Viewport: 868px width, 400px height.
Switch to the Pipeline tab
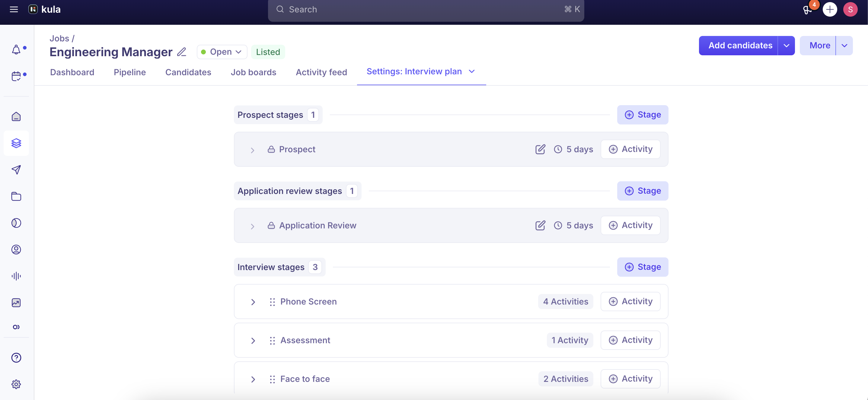point(130,72)
